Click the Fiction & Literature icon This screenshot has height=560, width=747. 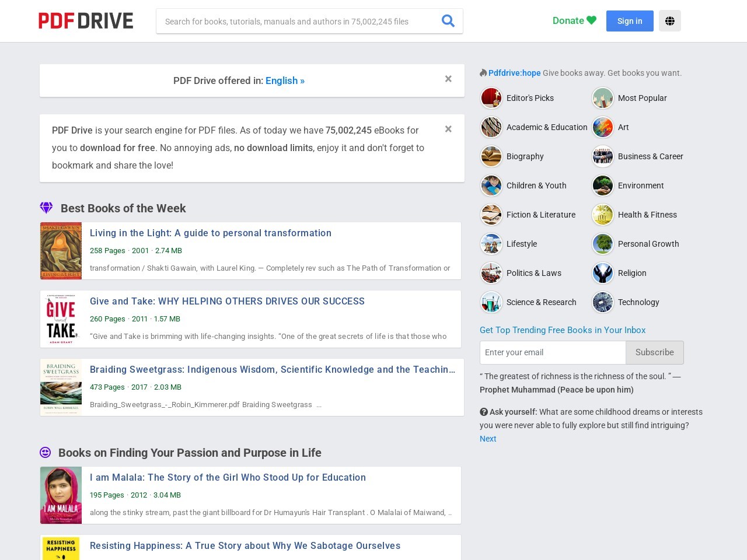pyautogui.click(x=491, y=215)
